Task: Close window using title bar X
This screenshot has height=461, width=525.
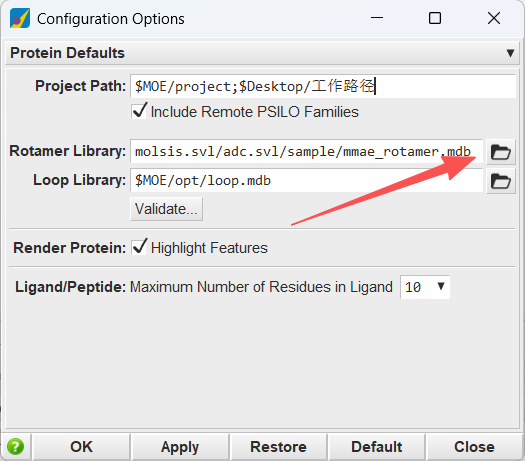Action: point(494,18)
